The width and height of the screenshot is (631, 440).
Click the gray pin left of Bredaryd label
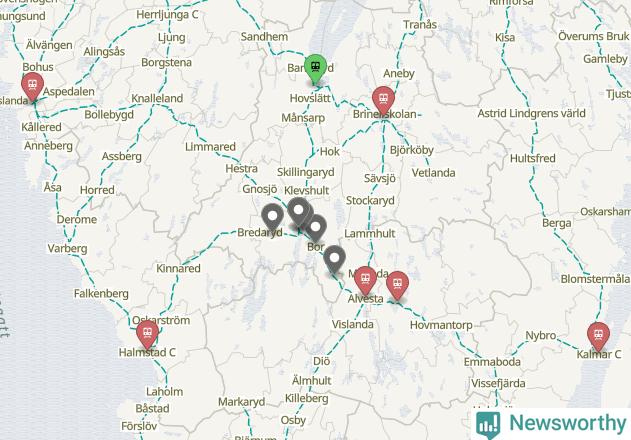[272, 218]
